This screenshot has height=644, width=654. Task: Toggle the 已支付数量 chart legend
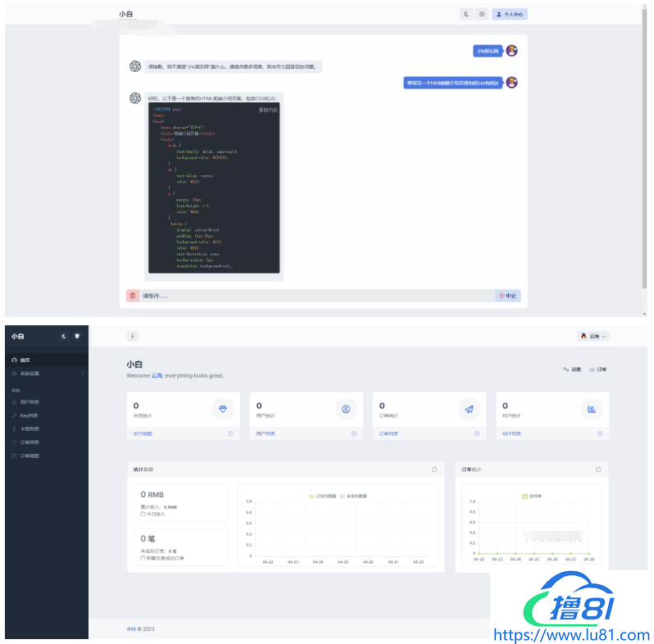tap(325, 496)
